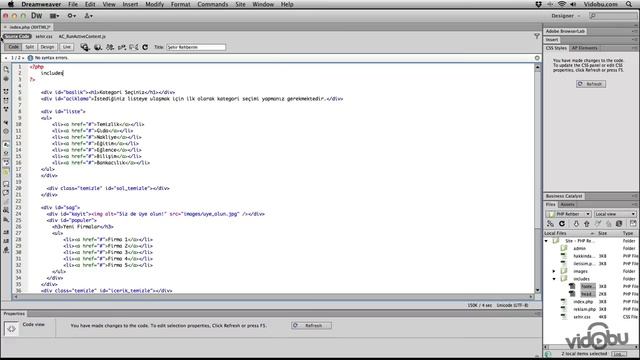The image size is (640, 360).
Task: Click the filter related files icon
Action: click(537, 36)
